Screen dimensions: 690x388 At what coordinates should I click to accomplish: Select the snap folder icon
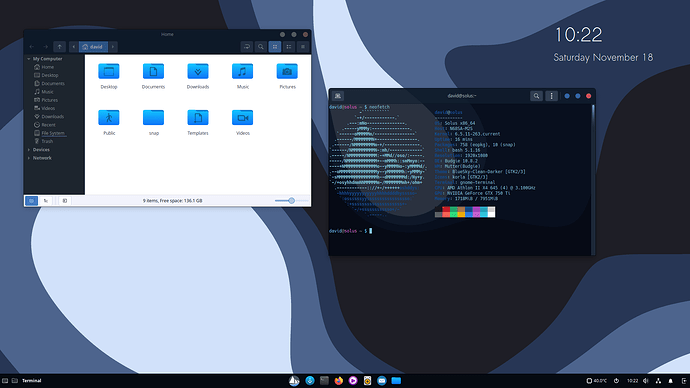(x=153, y=117)
